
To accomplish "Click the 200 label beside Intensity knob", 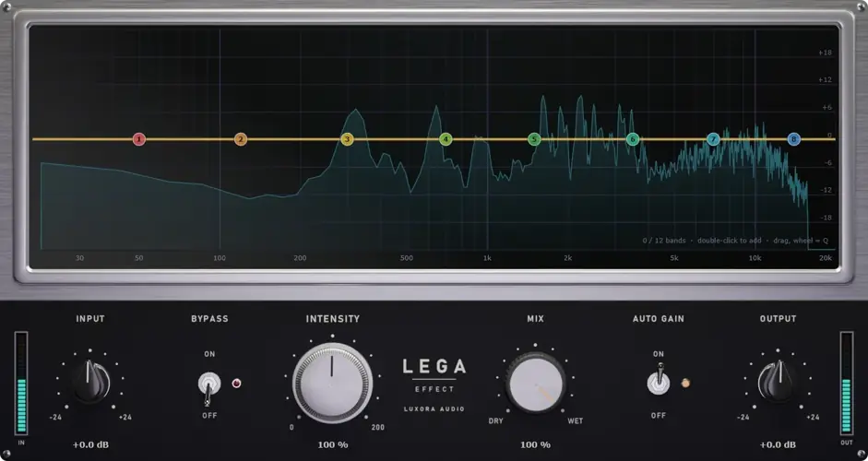I will coord(378,428).
